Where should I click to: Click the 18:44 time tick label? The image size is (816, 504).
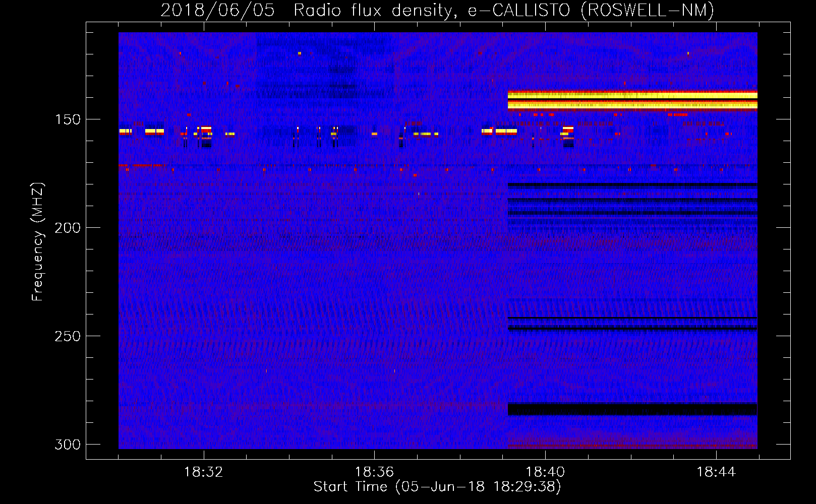tap(716, 472)
